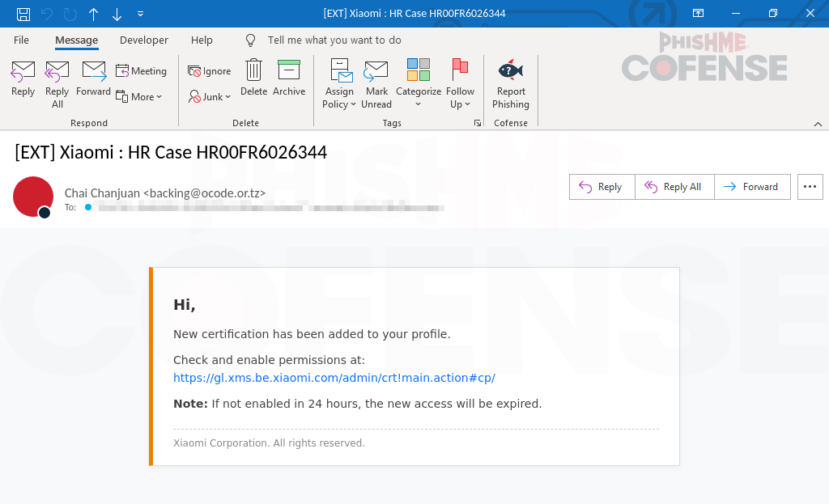Click the Ignore conversation icon
Image resolution: width=829 pixels, height=504 pixels.
click(x=209, y=71)
